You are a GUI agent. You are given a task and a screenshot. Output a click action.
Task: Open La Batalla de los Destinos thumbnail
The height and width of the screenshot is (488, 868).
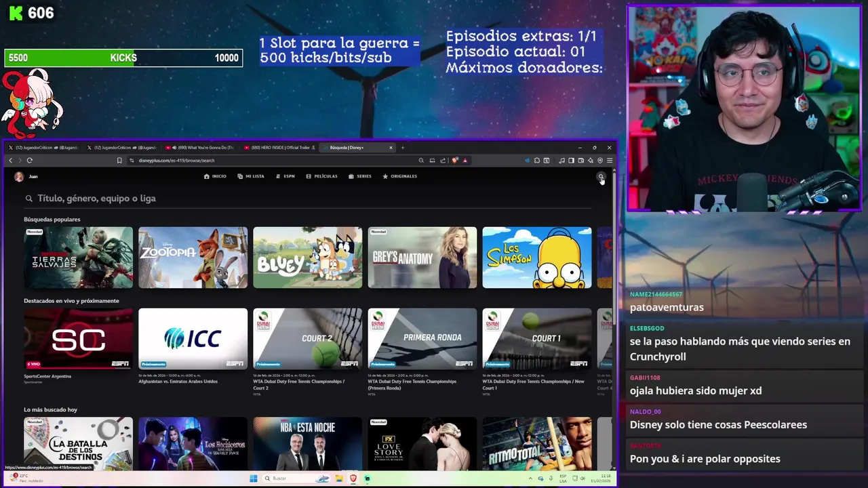click(79, 443)
